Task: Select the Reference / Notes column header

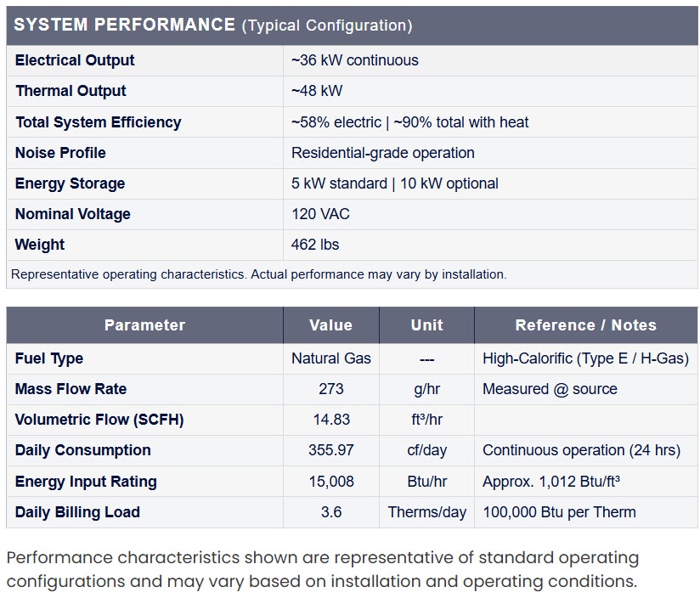Action: pos(585,325)
